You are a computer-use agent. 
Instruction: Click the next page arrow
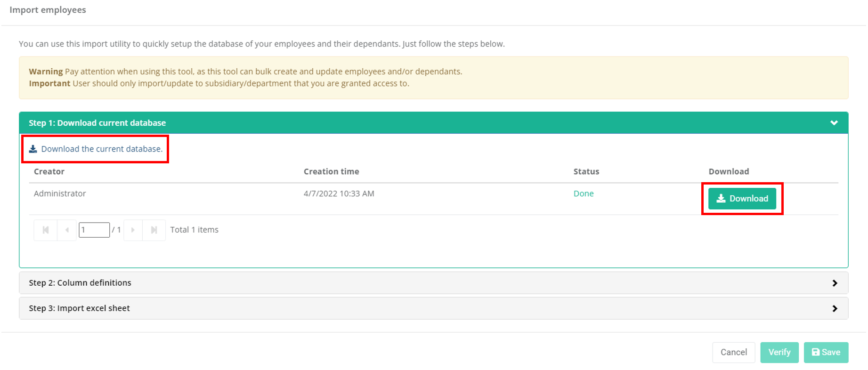133,230
